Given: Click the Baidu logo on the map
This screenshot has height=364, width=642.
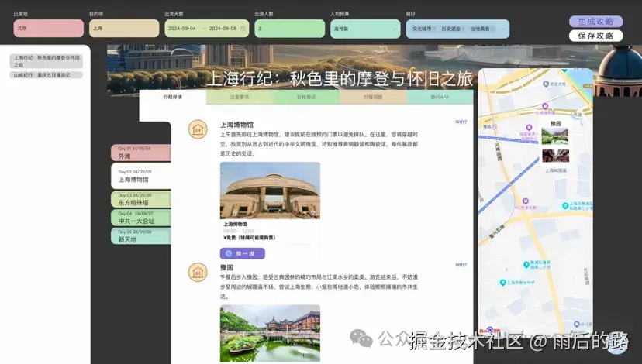Looking at the screenshot, I should [x=490, y=330].
